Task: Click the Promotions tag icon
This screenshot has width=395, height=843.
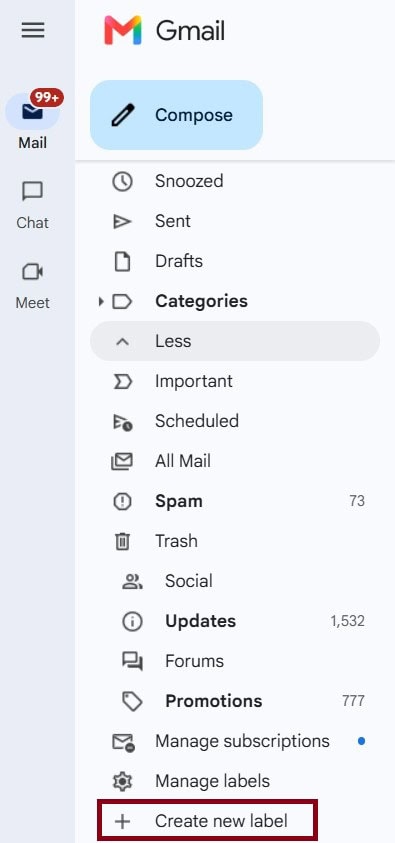Action: [x=132, y=702]
